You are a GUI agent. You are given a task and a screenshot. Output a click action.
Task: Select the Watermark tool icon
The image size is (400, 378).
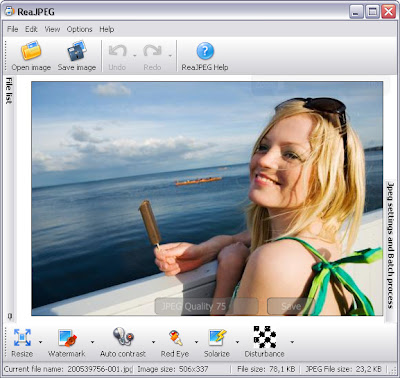tap(67, 337)
